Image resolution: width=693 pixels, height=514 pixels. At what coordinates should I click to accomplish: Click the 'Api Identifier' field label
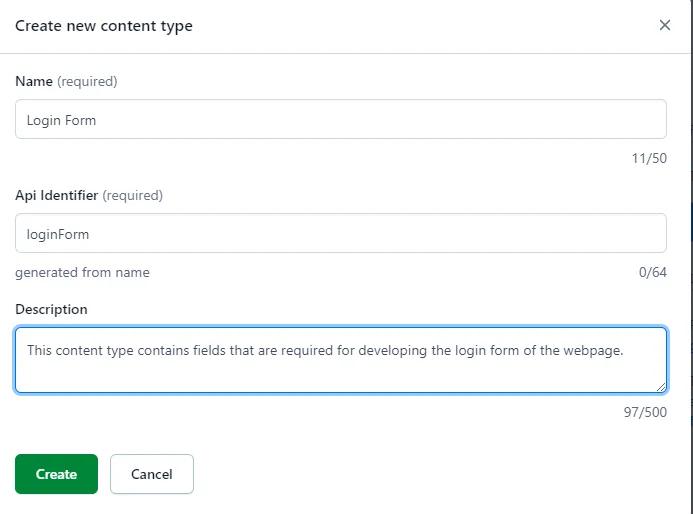[56, 195]
